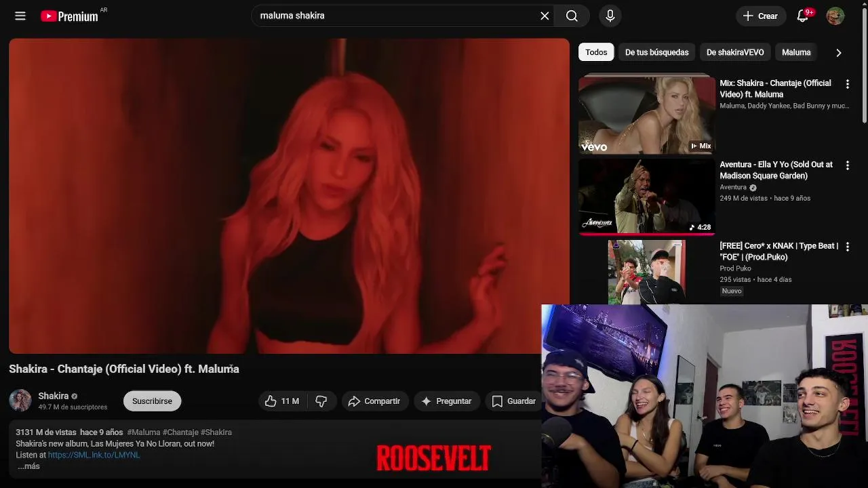The height and width of the screenshot is (488, 868).
Task: Open the Aventura channel name
Action: [x=733, y=187]
